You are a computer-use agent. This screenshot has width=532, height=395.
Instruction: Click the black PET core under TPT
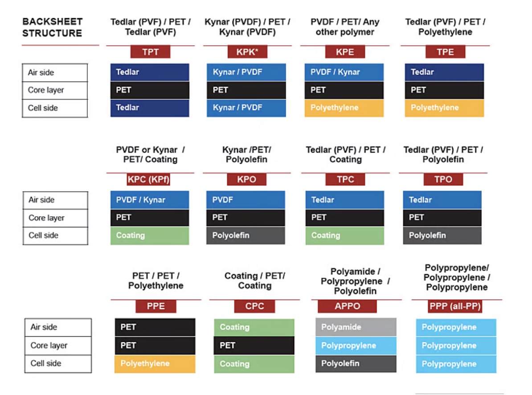150,90
